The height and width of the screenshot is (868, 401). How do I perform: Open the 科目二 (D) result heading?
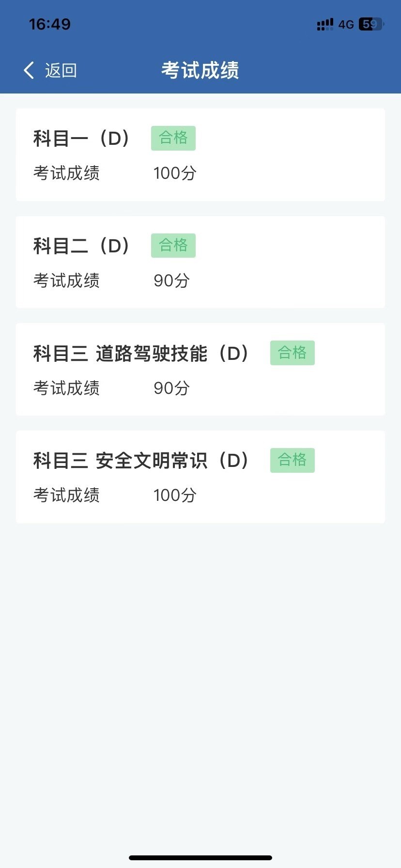click(81, 246)
